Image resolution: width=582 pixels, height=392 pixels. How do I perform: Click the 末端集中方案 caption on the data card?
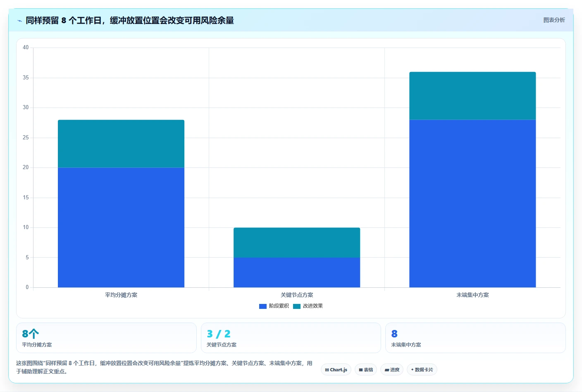coord(406,344)
